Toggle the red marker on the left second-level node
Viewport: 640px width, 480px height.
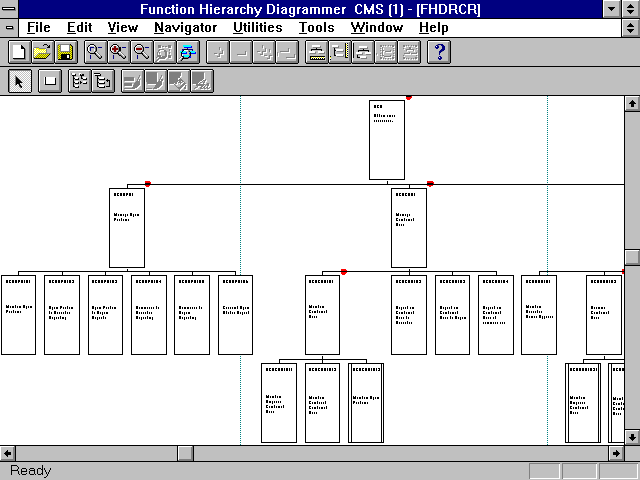148,183
